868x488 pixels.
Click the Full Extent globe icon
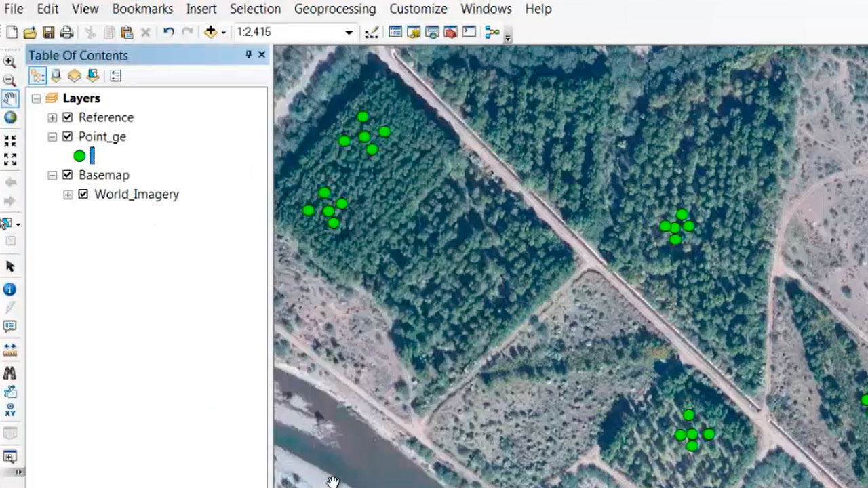(9, 118)
